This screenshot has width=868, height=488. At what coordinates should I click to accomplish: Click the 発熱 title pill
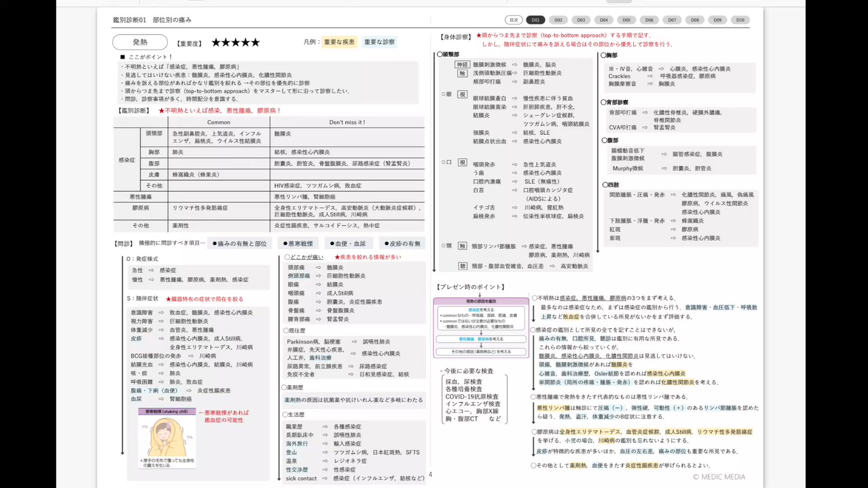tap(140, 42)
